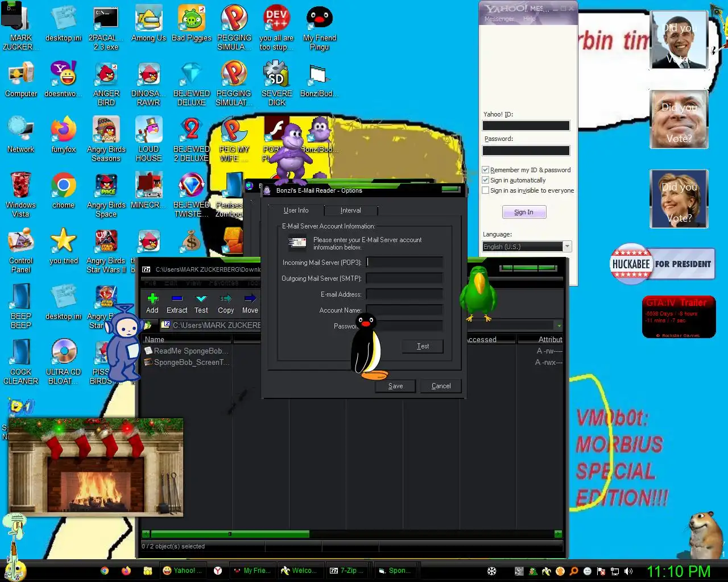Click the volume speaker tray icon

pos(628,571)
